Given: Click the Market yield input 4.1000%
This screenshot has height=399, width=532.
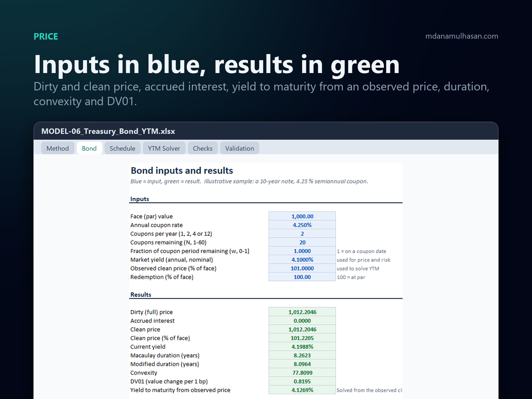Looking at the screenshot, I should [302, 260].
